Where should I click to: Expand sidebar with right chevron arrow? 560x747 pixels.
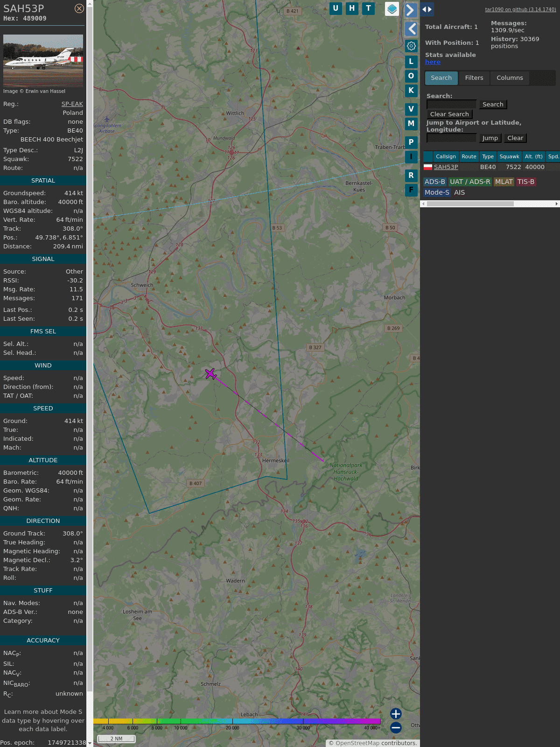411,10
